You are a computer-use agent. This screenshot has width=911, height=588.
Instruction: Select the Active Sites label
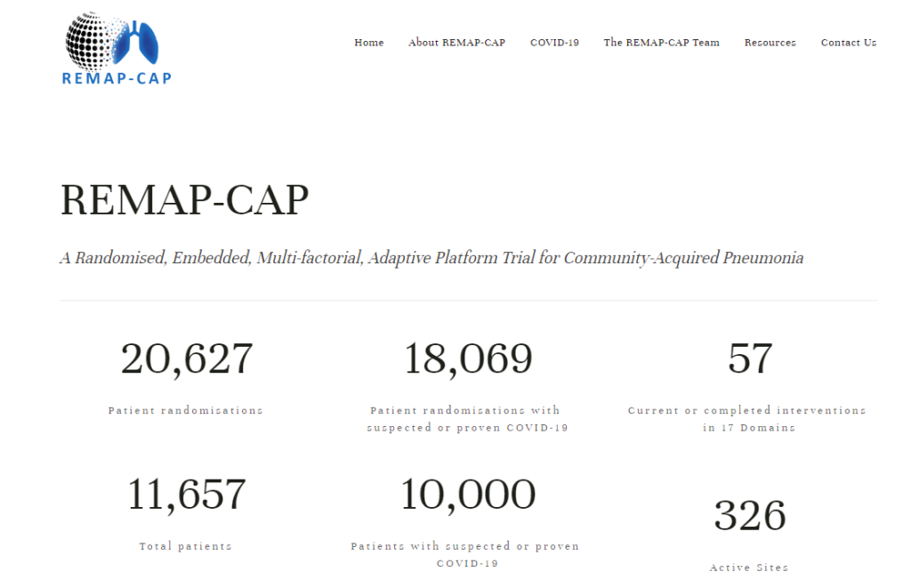[749, 567]
